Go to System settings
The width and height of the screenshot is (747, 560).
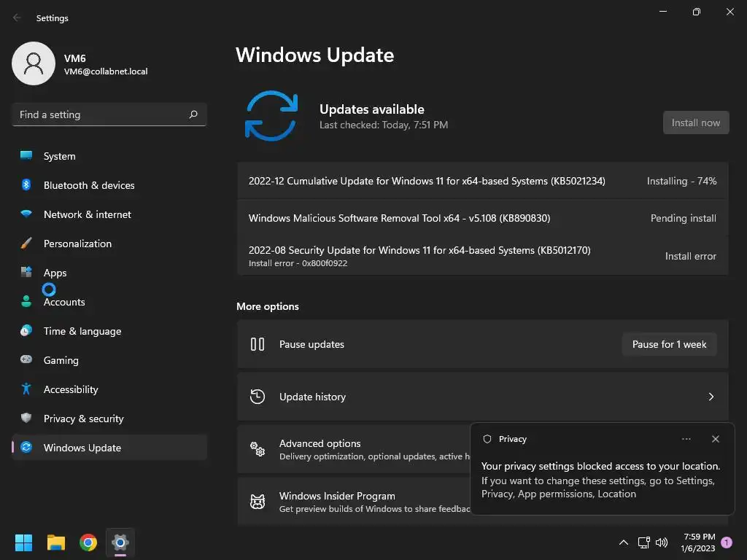tap(109, 156)
